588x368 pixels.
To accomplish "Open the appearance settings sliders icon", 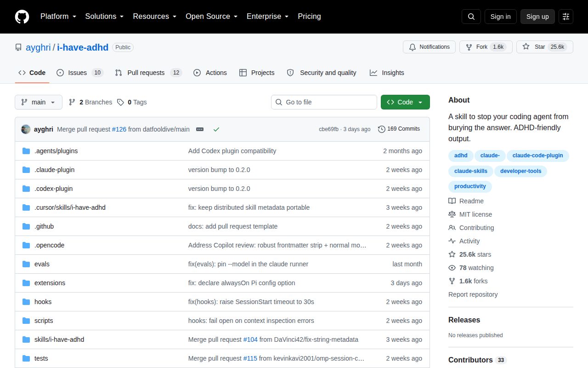I will pyautogui.click(x=566, y=17).
